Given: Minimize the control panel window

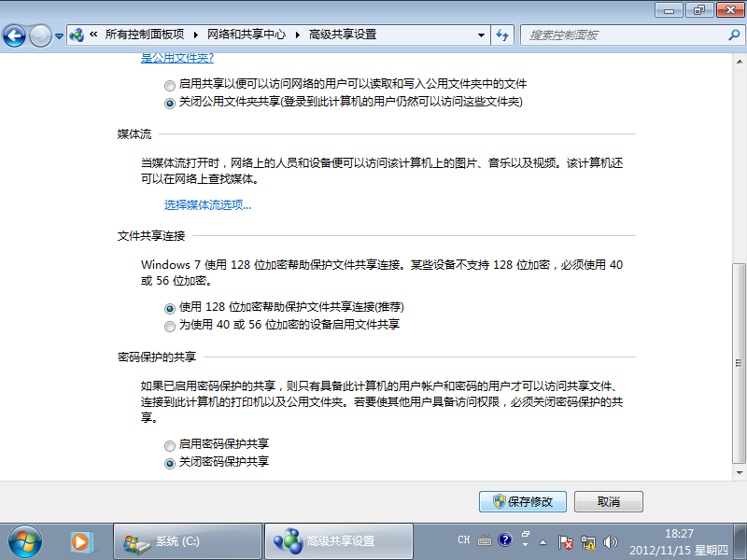Looking at the screenshot, I should point(669,10).
